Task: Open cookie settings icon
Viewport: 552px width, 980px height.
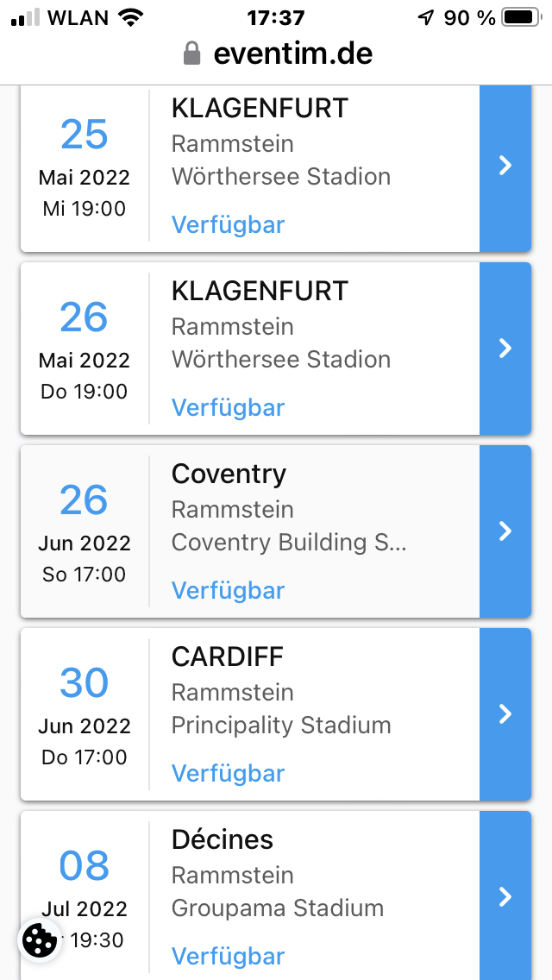Action: [39, 940]
